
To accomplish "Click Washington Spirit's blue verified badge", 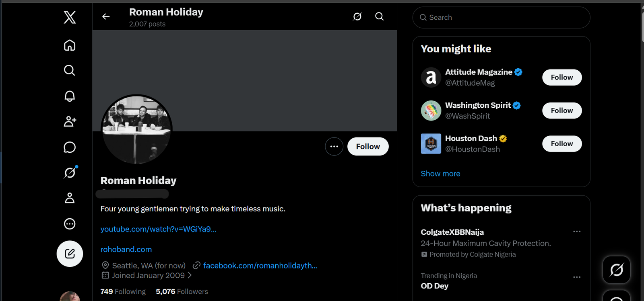I will [x=517, y=105].
